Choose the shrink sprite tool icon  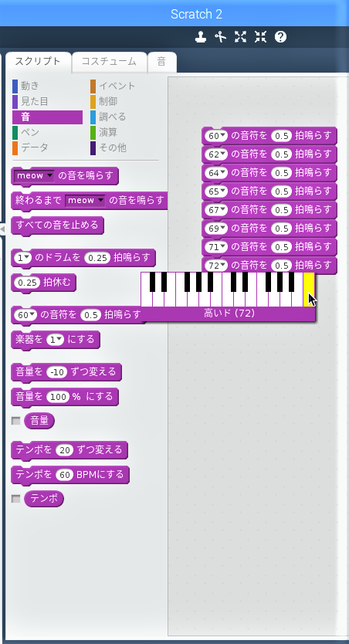coord(260,37)
